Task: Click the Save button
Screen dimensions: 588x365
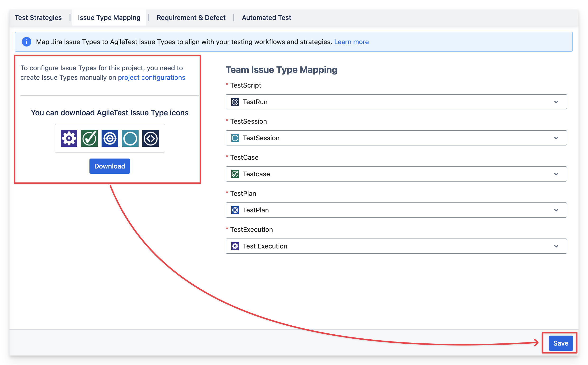Action: 560,343
